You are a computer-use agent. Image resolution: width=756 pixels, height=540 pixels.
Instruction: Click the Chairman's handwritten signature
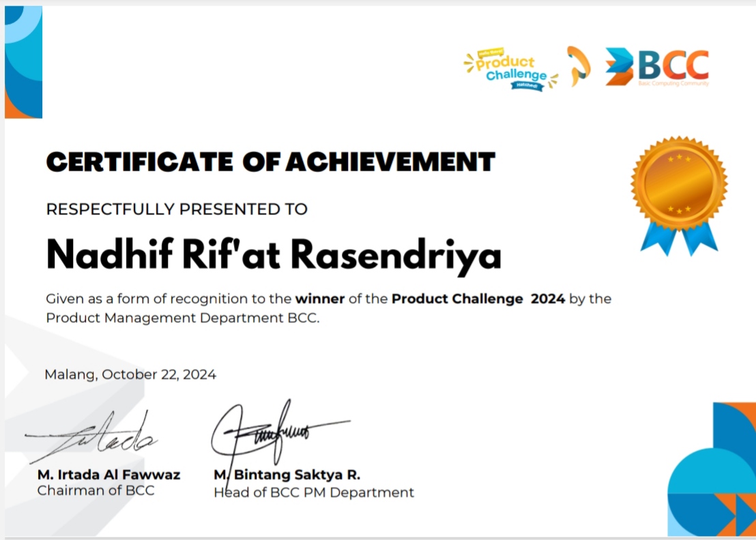pyautogui.click(x=91, y=438)
